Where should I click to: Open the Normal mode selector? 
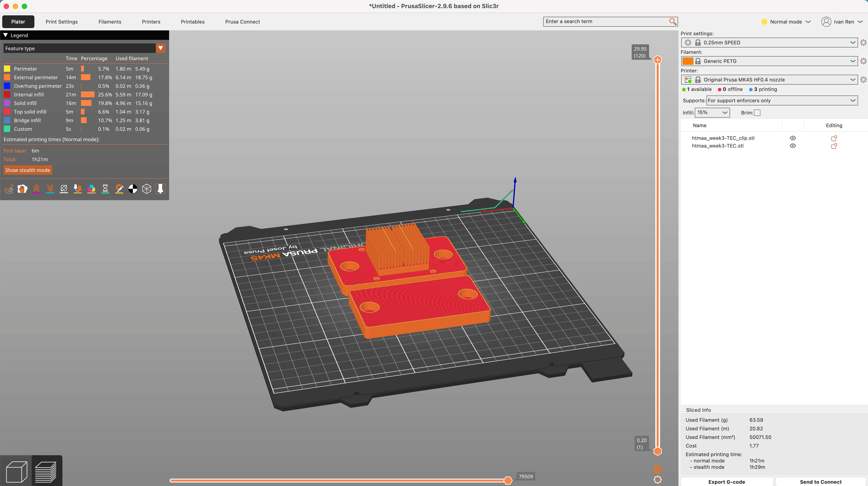coord(786,21)
